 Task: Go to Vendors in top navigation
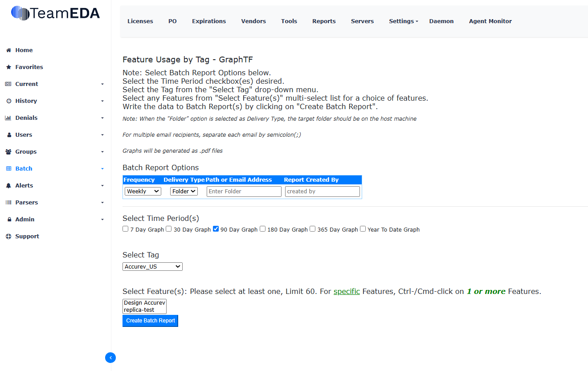click(253, 21)
